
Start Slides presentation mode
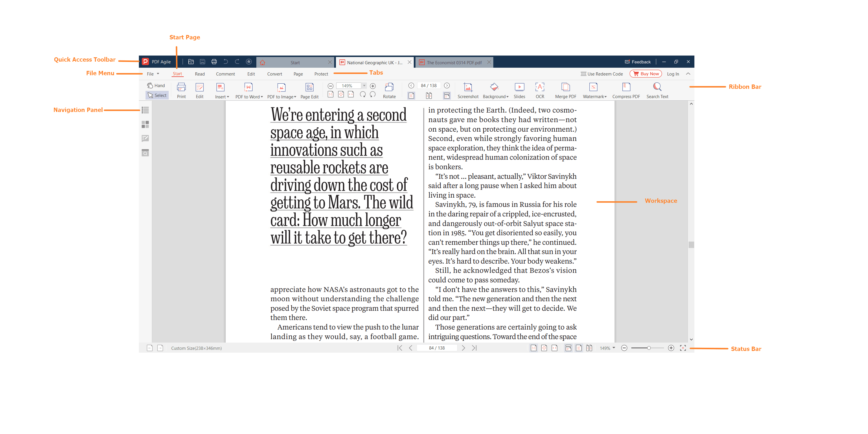tap(519, 91)
